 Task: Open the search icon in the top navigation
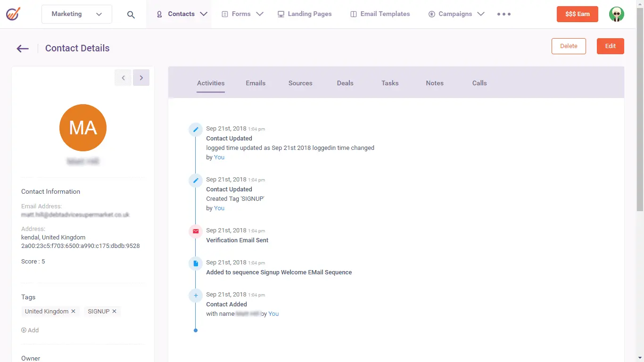tap(131, 14)
